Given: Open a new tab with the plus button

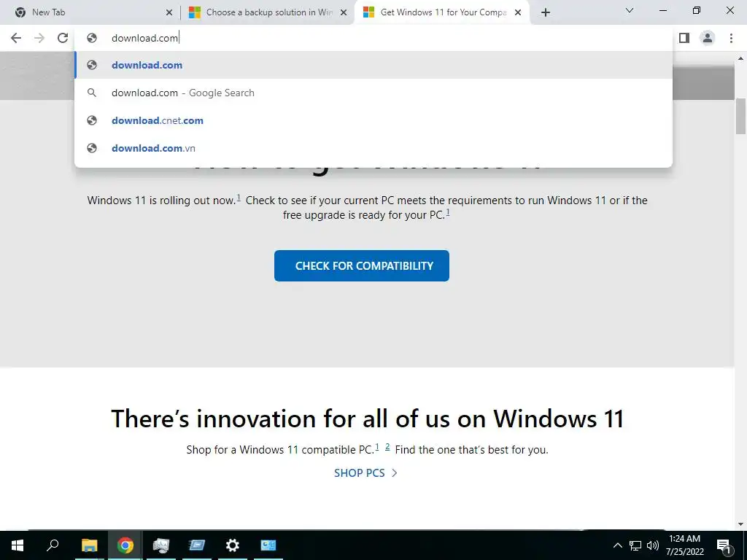Looking at the screenshot, I should (x=546, y=12).
